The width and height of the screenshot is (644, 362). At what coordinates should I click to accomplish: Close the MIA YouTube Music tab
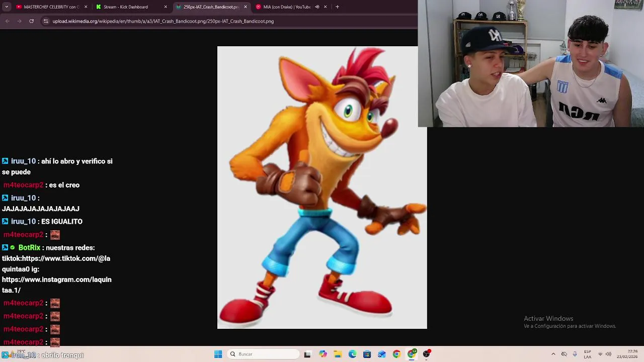point(325,7)
